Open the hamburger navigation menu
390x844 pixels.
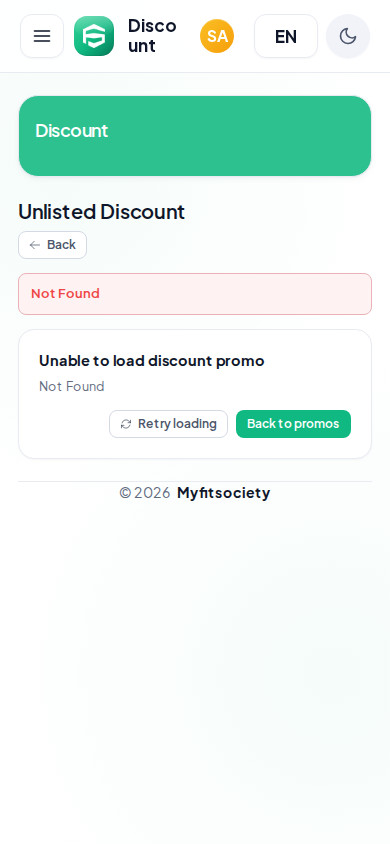(x=42, y=36)
